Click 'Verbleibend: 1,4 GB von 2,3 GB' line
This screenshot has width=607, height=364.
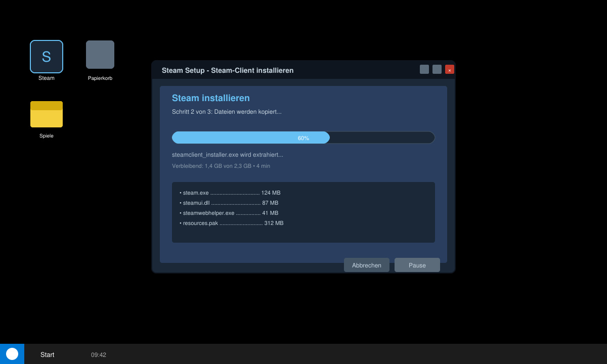221,166
